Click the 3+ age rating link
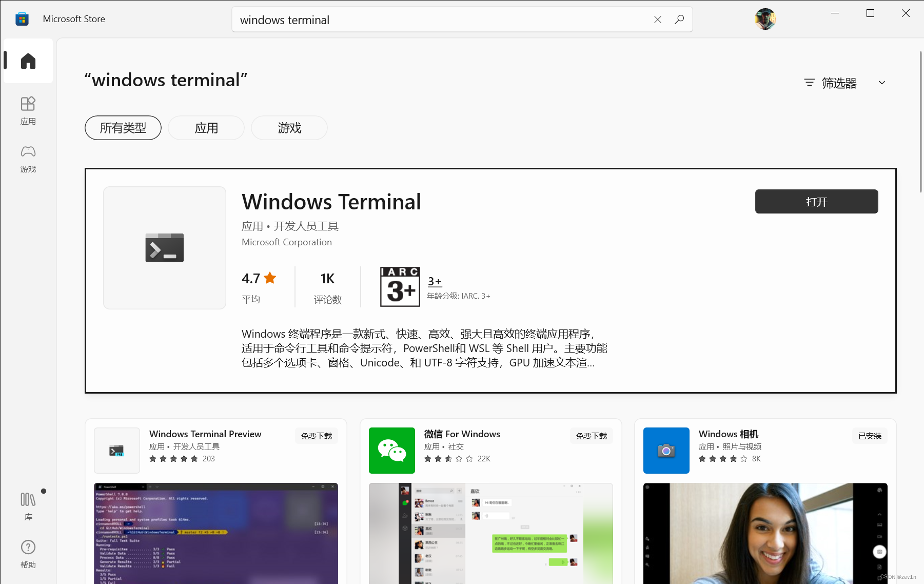The width and height of the screenshot is (924, 584). [x=435, y=281]
